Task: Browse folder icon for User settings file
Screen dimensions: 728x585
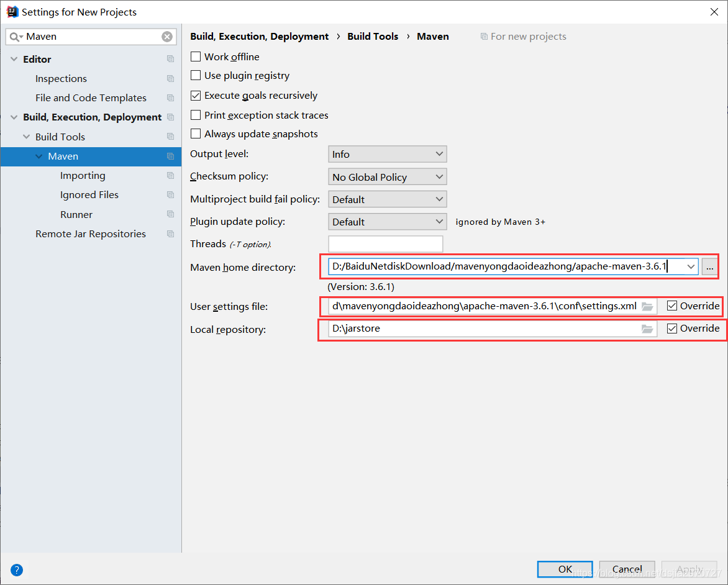Action: click(647, 306)
